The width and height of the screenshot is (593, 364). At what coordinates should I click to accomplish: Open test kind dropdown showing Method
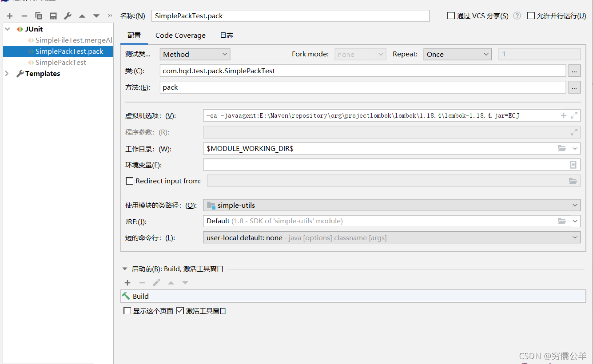195,54
